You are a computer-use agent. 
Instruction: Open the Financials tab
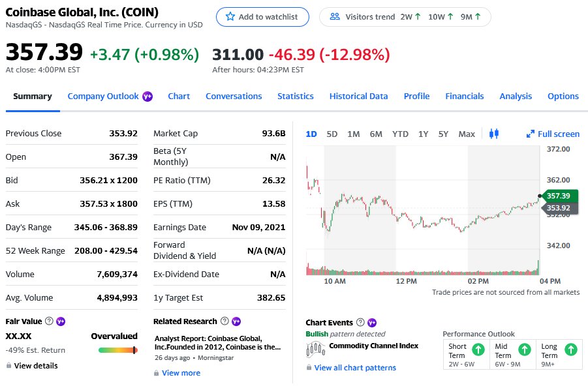pos(465,97)
